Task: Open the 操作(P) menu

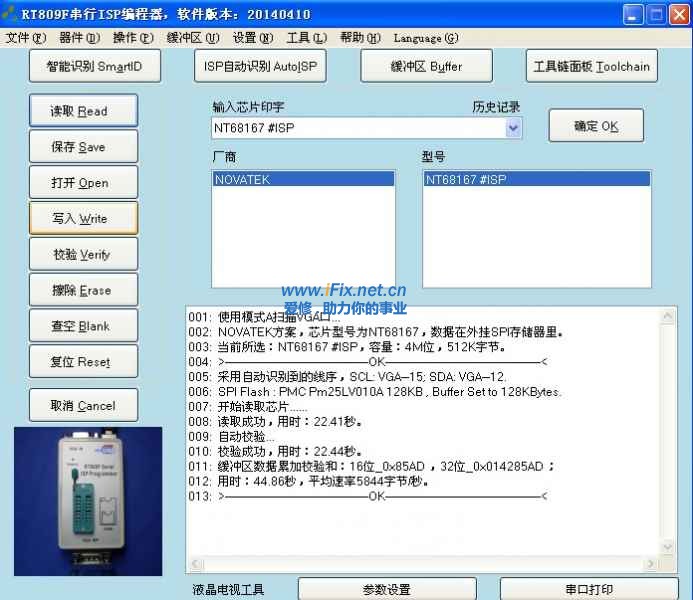Action: pyautogui.click(x=133, y=38)
